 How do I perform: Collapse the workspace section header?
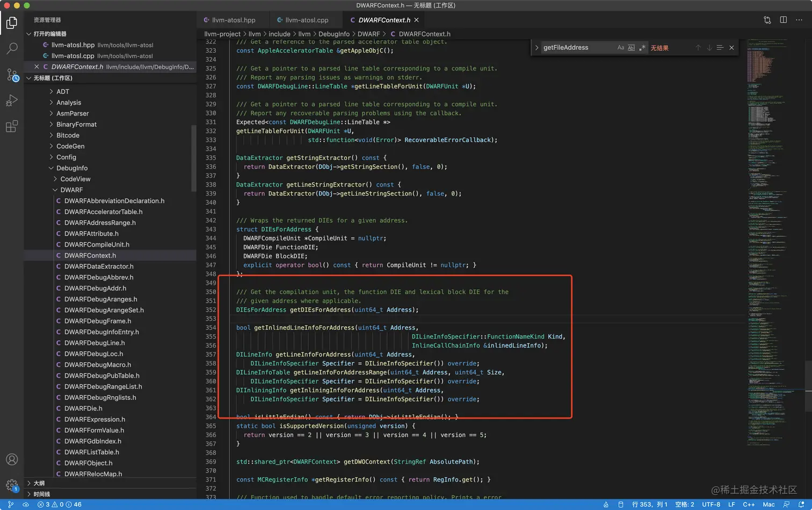coord(111,78)
